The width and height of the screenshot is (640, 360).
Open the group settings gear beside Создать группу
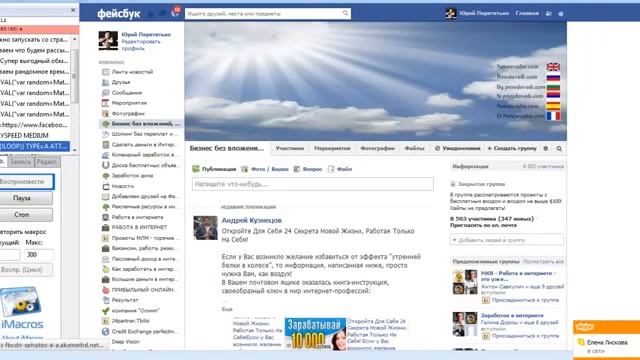(546, 149)
